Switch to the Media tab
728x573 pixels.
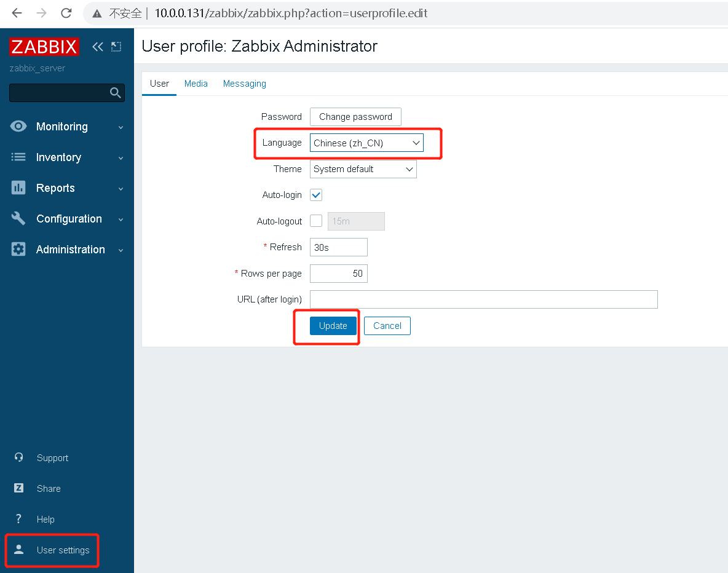[x=196, y=84]
